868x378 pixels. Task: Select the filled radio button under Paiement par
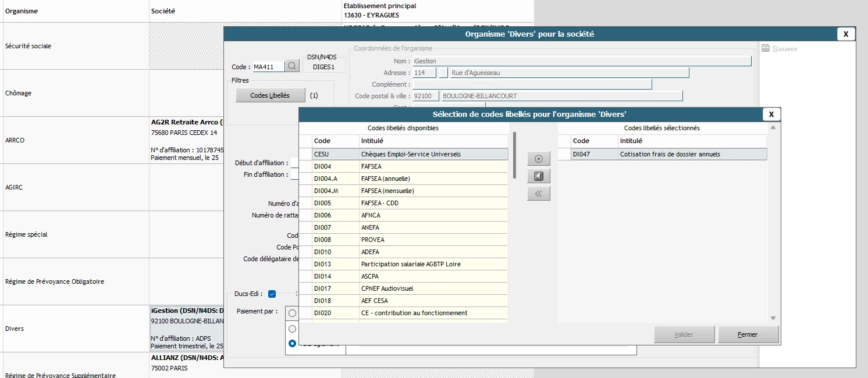tap(292, 343)
